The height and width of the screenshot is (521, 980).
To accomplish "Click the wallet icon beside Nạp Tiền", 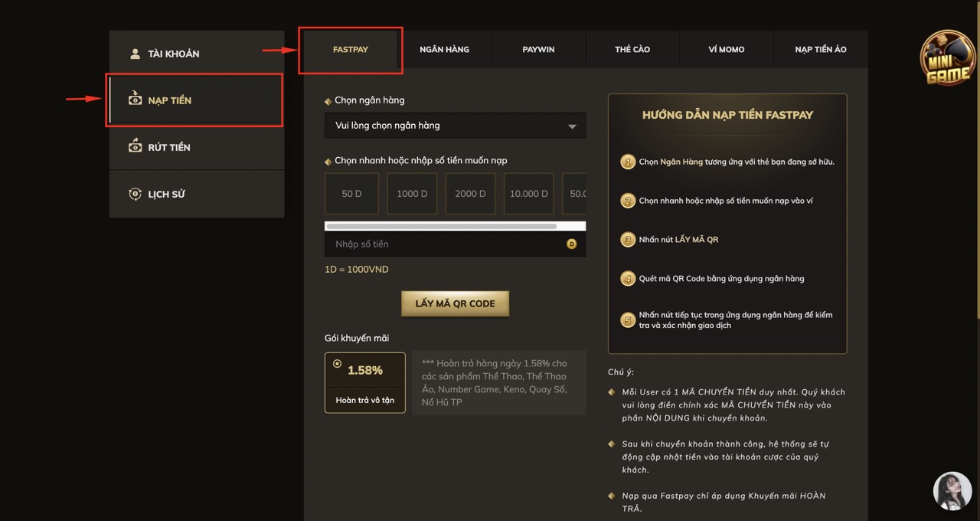I will click(x=136, y=100).
